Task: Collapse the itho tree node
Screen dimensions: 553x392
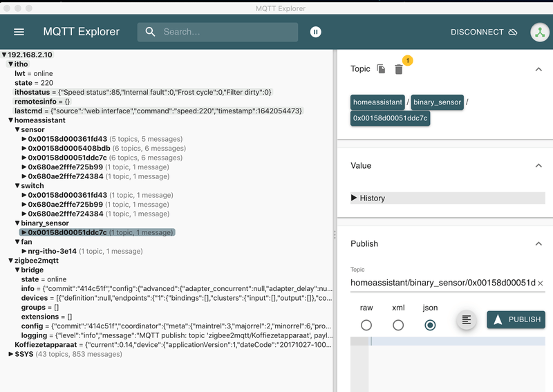Action: 11,64
